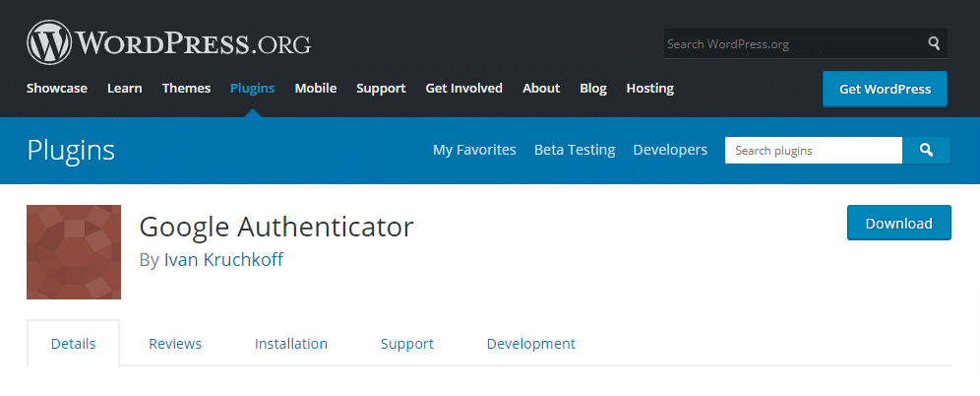Click the WordPress.org logo
This screenshot has width=980, height=396.
(x=169, y=42)
